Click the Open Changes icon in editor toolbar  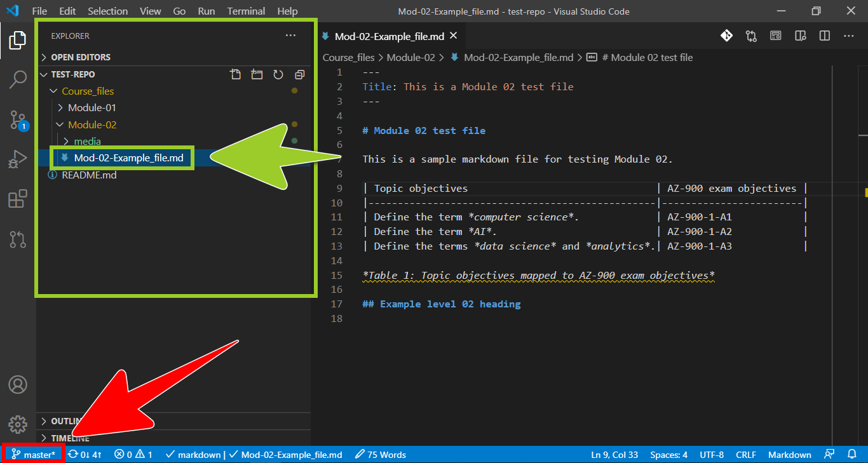pos(751,36)
